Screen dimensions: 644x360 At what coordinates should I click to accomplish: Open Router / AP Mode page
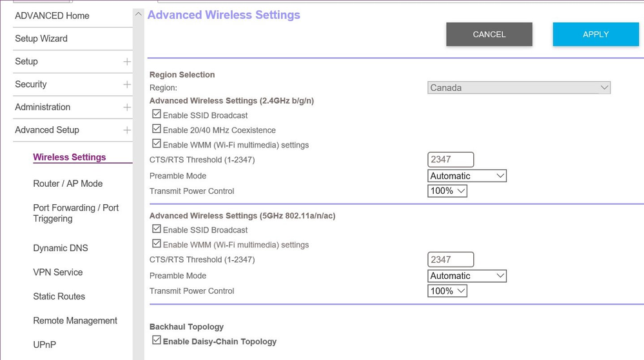[x=68, y=184]
